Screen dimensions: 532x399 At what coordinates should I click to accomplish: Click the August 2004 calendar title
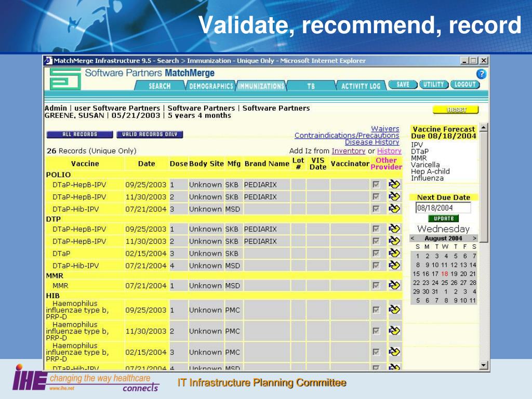443,238
